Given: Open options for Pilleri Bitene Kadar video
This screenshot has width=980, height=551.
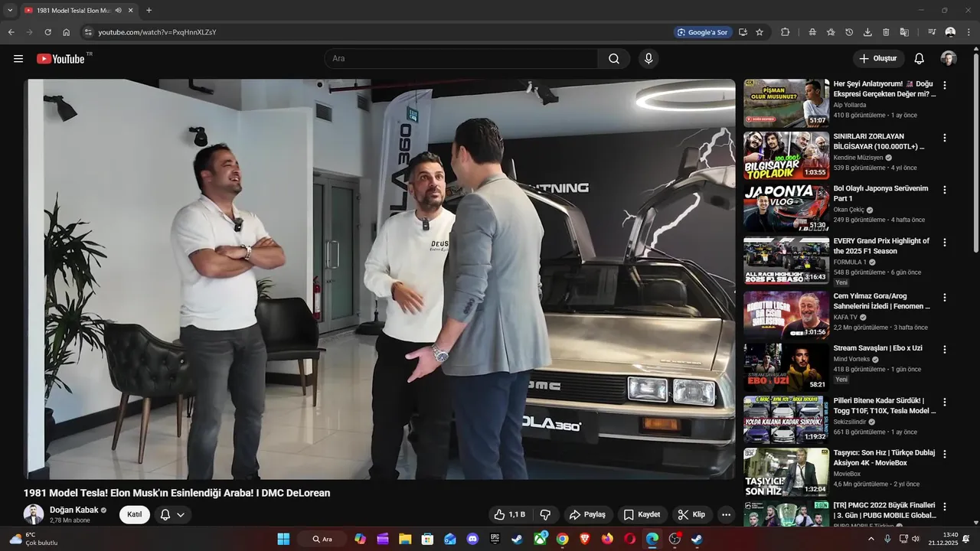Looking at the screenshot, I should tap(944, 402).
